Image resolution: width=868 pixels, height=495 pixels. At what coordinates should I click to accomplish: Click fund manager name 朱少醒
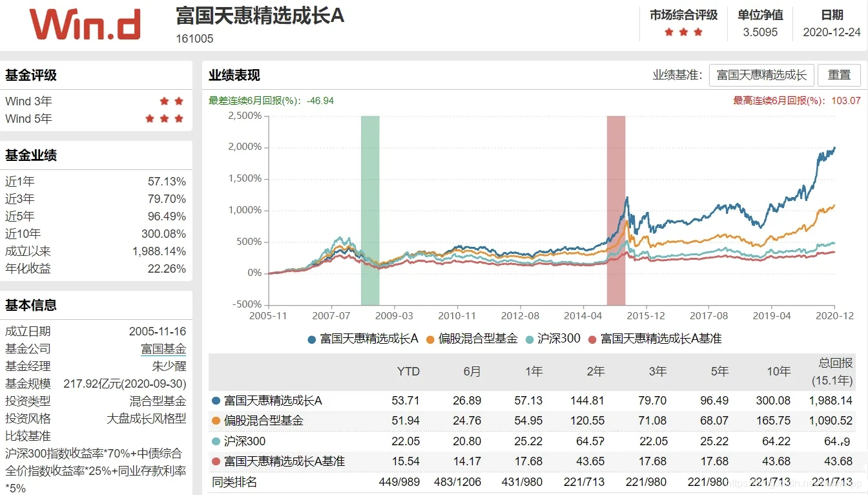click(x=169, y=366)
